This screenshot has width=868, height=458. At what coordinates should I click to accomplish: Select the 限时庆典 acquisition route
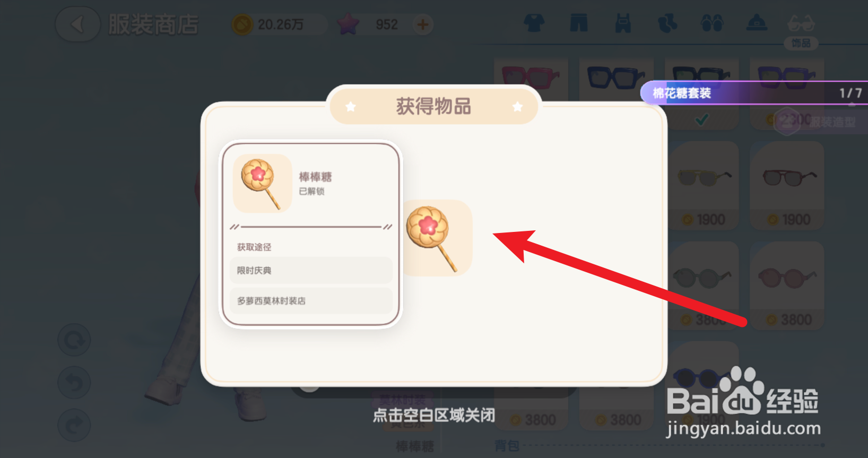point(311,270)
